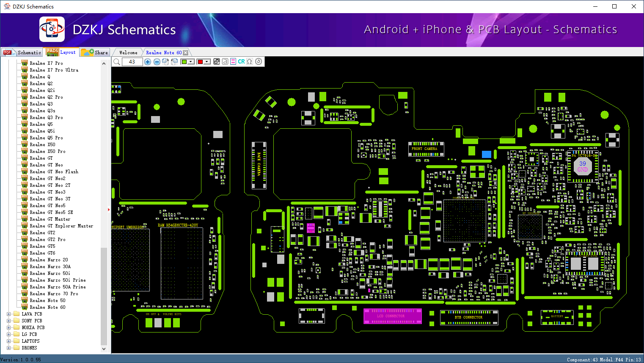The image size is (644, 363).
Task: Click the board icon beside Realme X7 Pro
Action: click(25, 63)
